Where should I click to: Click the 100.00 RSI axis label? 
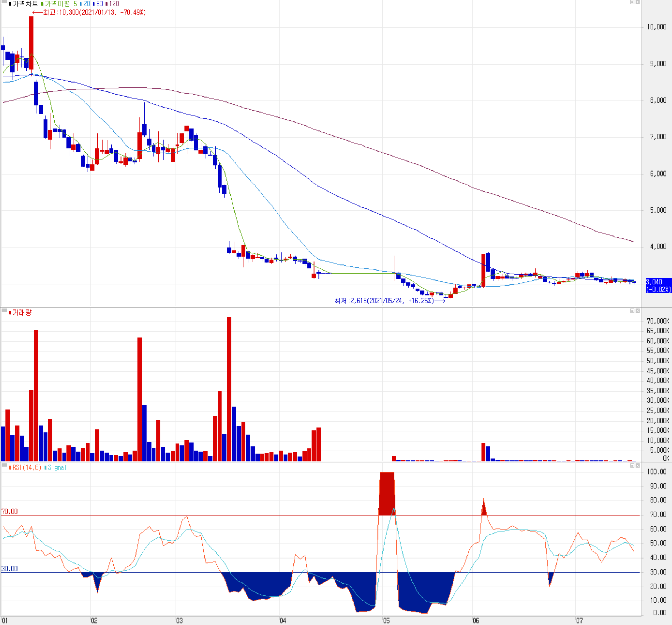657,472
